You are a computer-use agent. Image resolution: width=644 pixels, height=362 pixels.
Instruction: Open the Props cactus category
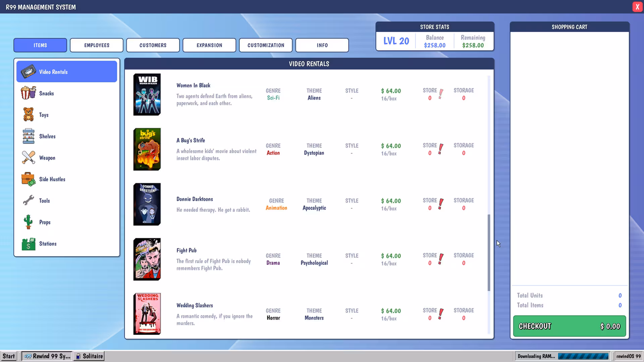pyautogui.click(x=28, y=222)
